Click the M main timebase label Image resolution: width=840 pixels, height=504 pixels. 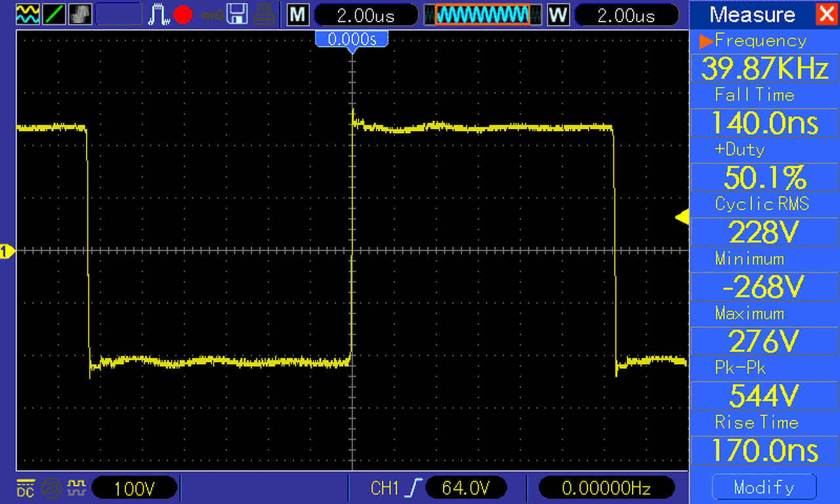coord(298,14)
